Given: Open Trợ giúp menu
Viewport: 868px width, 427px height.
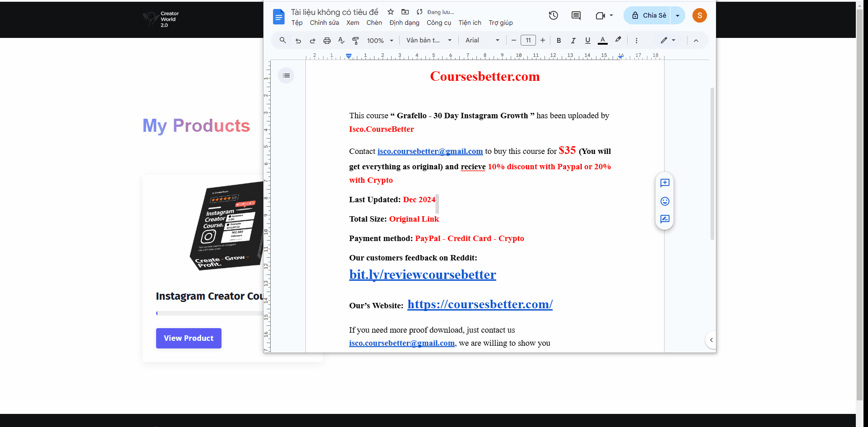Looking at the screenshot, I should point(501,23).
